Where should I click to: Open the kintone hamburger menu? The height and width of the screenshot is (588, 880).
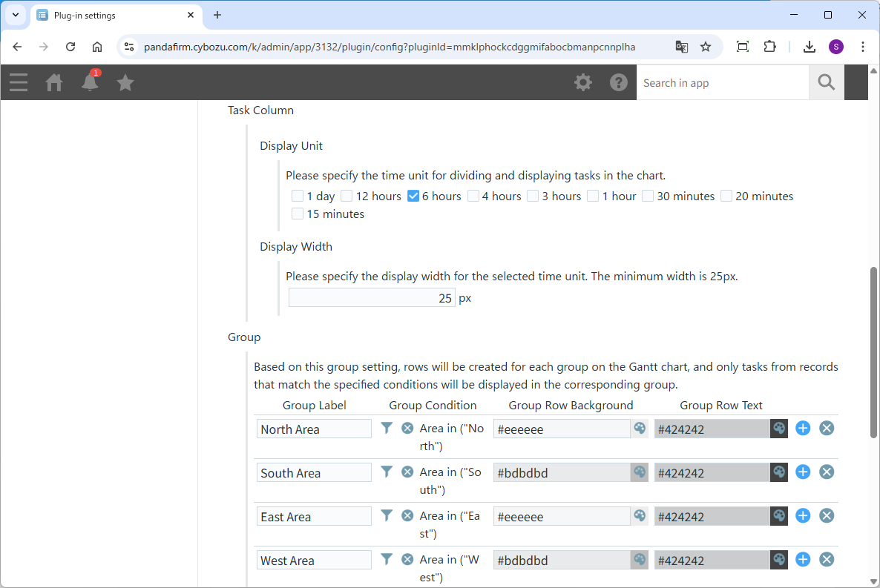coord(19,82)
